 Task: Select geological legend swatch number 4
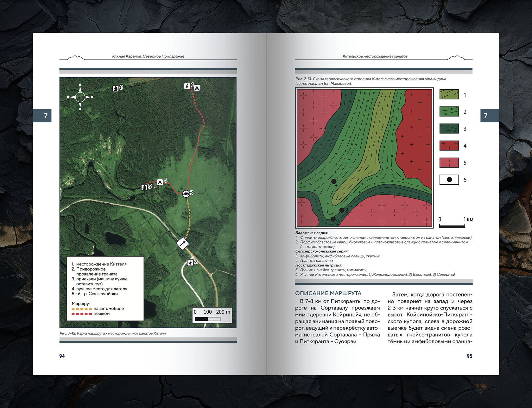(449, 146)
